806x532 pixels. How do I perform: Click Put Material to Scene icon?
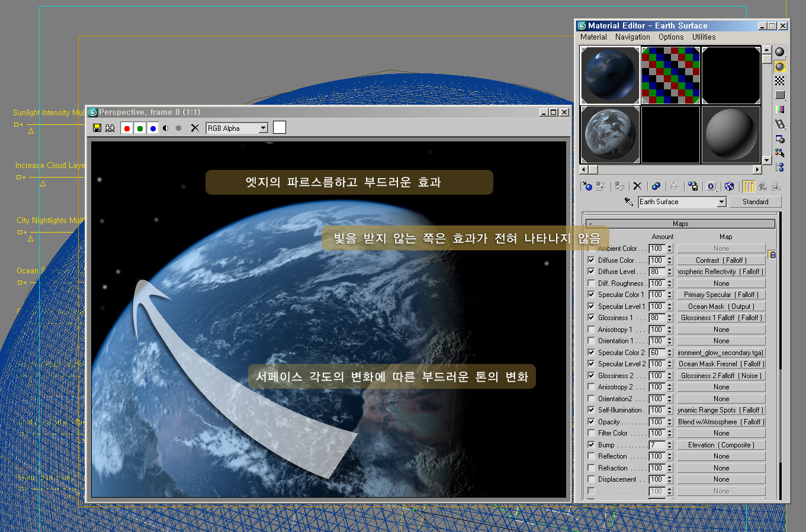click(x=601, y=186)
